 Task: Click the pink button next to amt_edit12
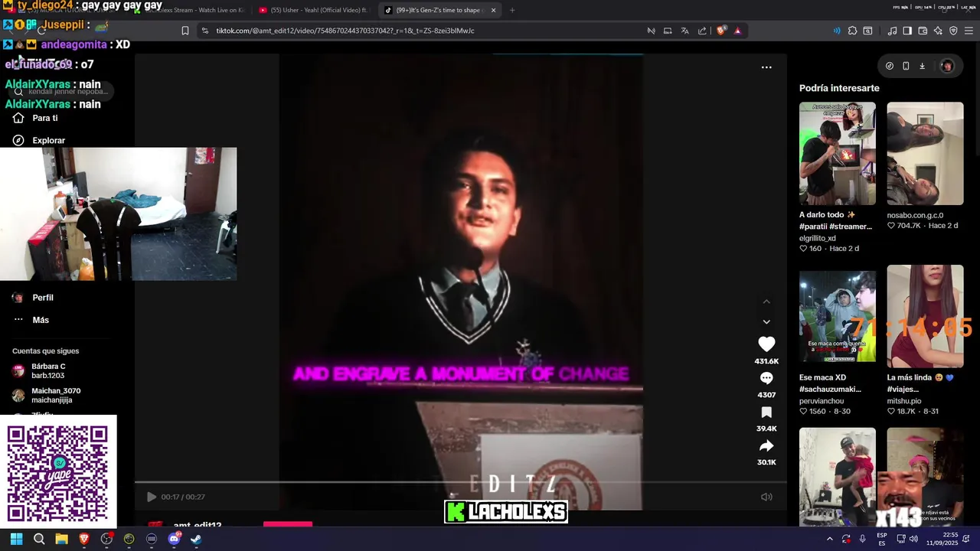pyautogui.click(x=288, y=524)
